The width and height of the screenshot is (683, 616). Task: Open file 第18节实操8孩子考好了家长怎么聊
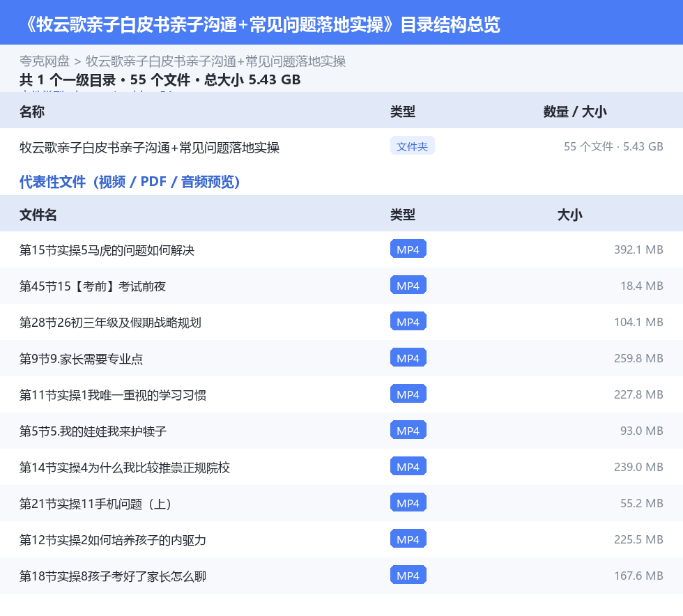[x=113, y=576]
